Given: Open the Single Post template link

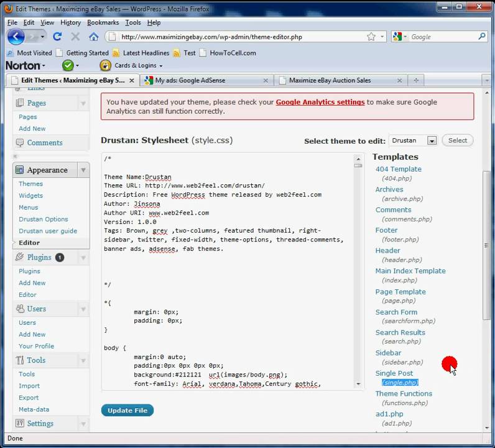Looking at the screenshot, I should point(394,373).
